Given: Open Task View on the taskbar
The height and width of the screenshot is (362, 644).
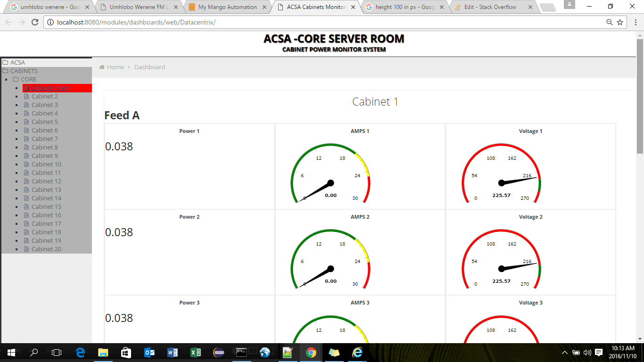Looking at the screenshot, I should 57,352.
